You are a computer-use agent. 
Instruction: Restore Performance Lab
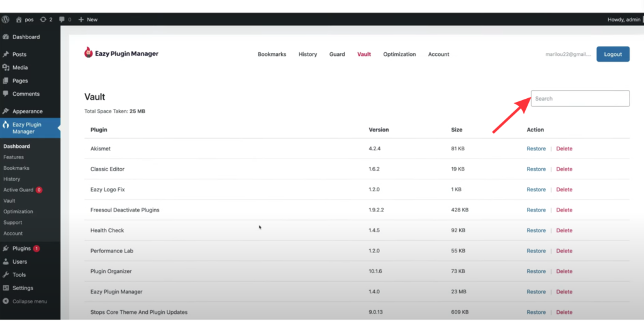[x=536, y=250]
